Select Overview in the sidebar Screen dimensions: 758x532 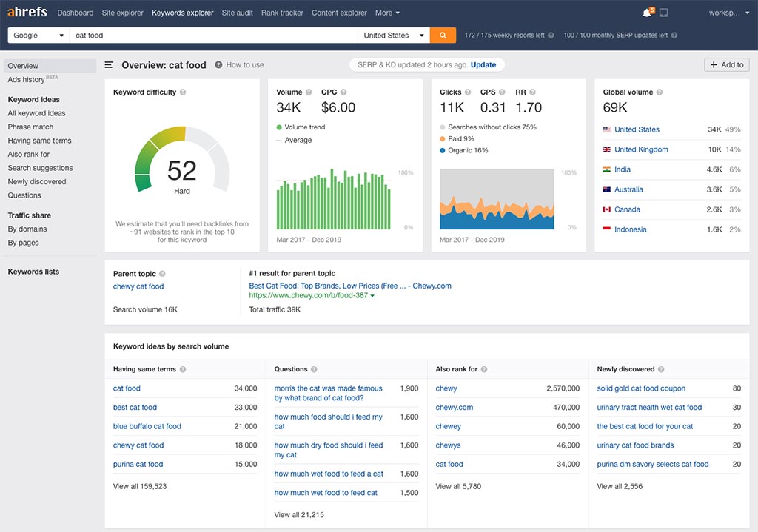[x=50, y=66]
